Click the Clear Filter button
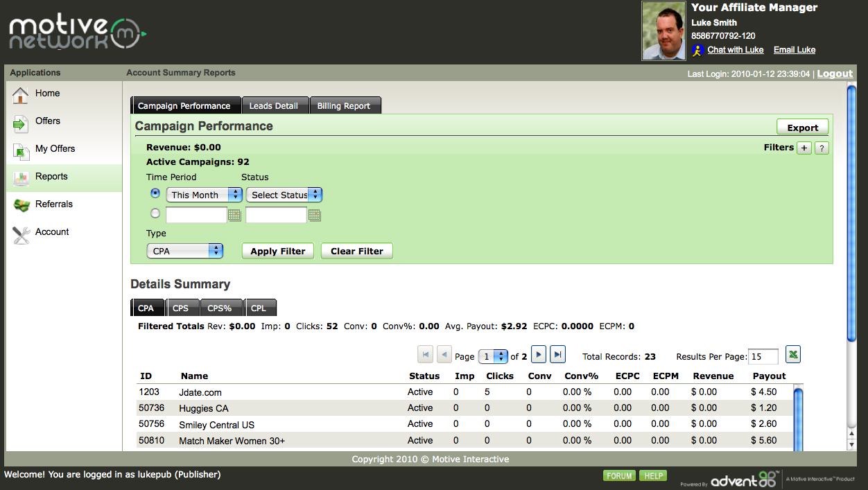The height and width of the screenshot is (490, 868). pos(357,251)
